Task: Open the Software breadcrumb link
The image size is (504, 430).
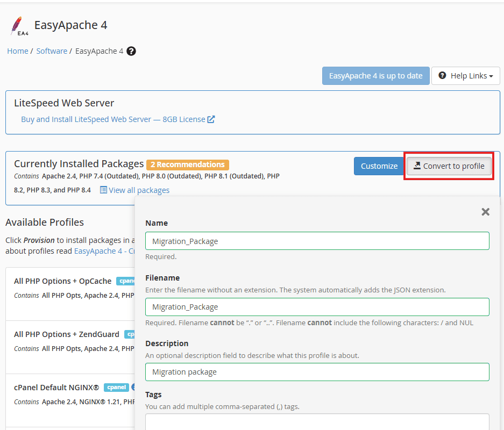Action: coord(52,51)
